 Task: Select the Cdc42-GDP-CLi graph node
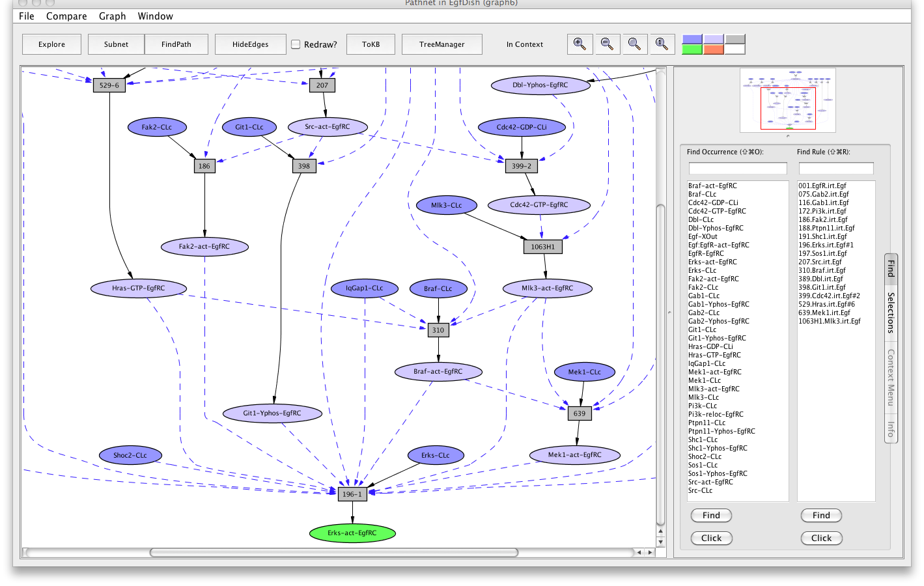[x=522, y=128]
